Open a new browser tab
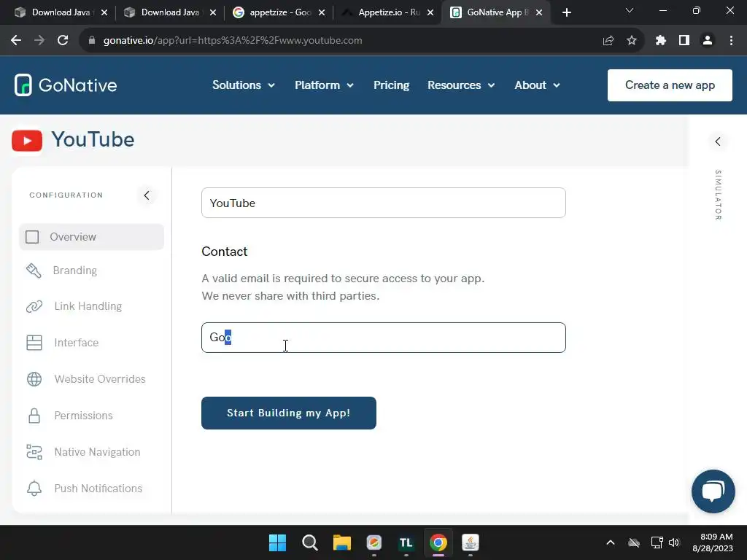 (x=566, y=12)
